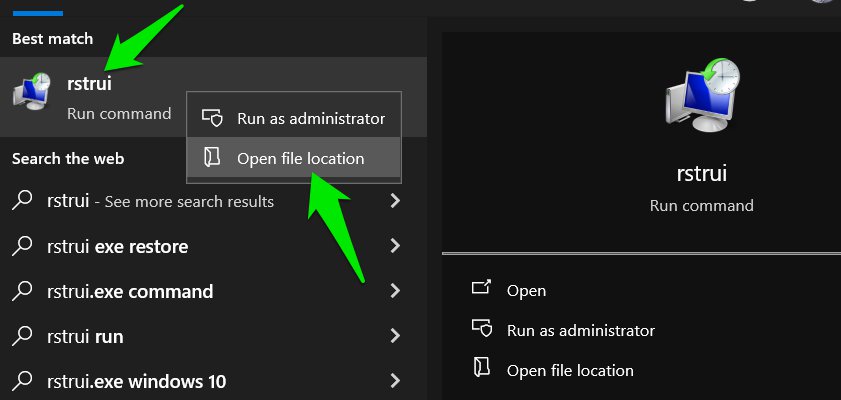
Task: Click search icon beside rstrui exe restore
Action: point(23,246)
